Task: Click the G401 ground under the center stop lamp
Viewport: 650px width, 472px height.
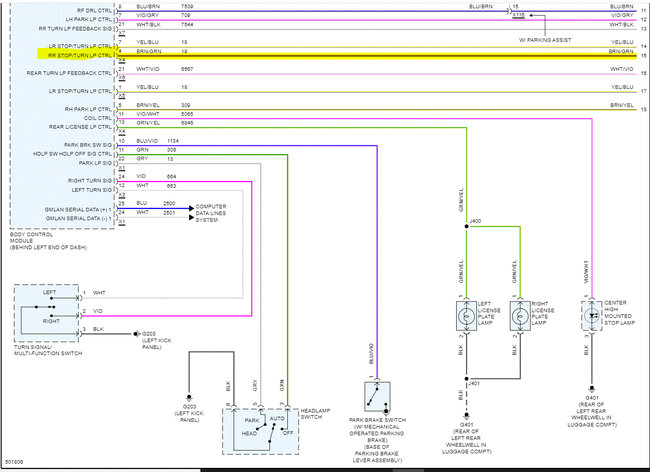Action: coord(592,389)
